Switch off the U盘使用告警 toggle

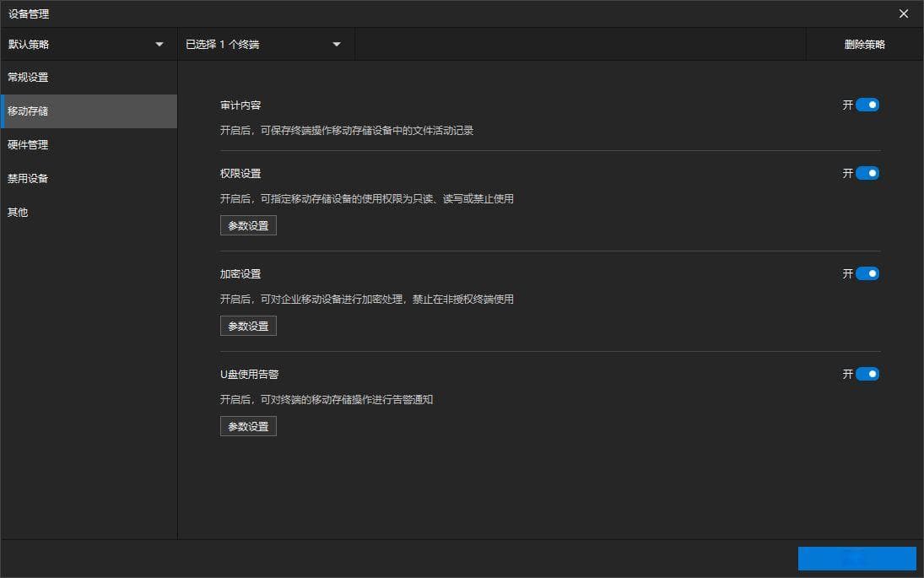coord(867,374)
